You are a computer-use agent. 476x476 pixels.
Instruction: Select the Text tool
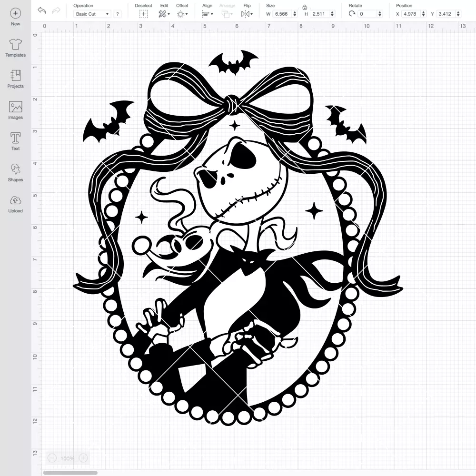[x=16, y=141]
